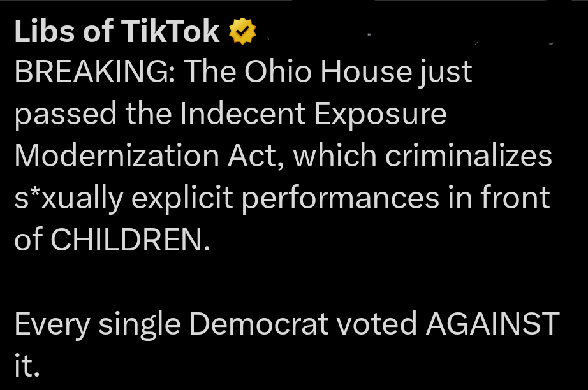Click the final word it. of the tweet
Screen dimensions: 588x390
click(27, 365)
